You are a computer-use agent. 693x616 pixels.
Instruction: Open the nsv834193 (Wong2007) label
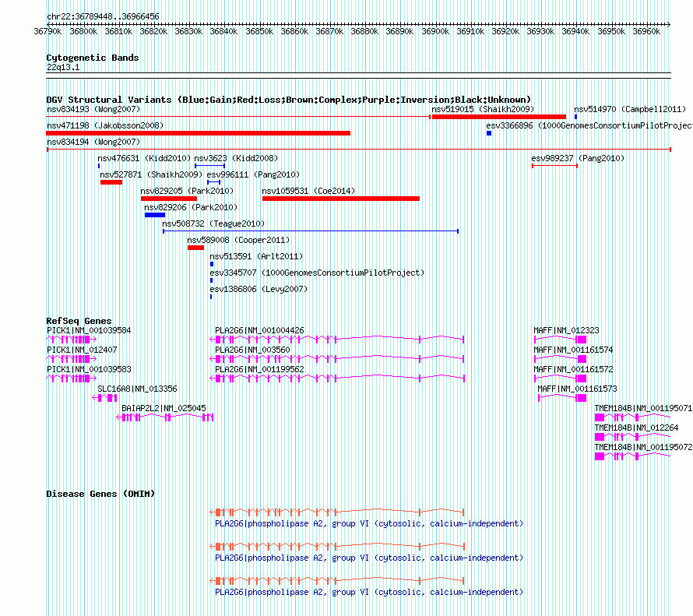click(93, 109)
